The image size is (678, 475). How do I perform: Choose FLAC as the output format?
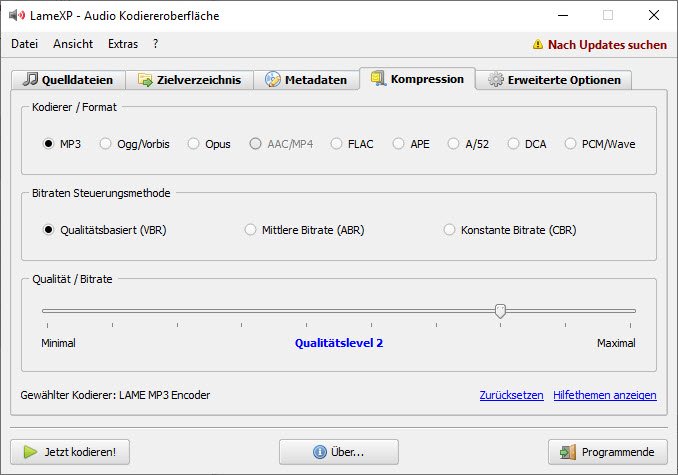(x=337, y=144)
